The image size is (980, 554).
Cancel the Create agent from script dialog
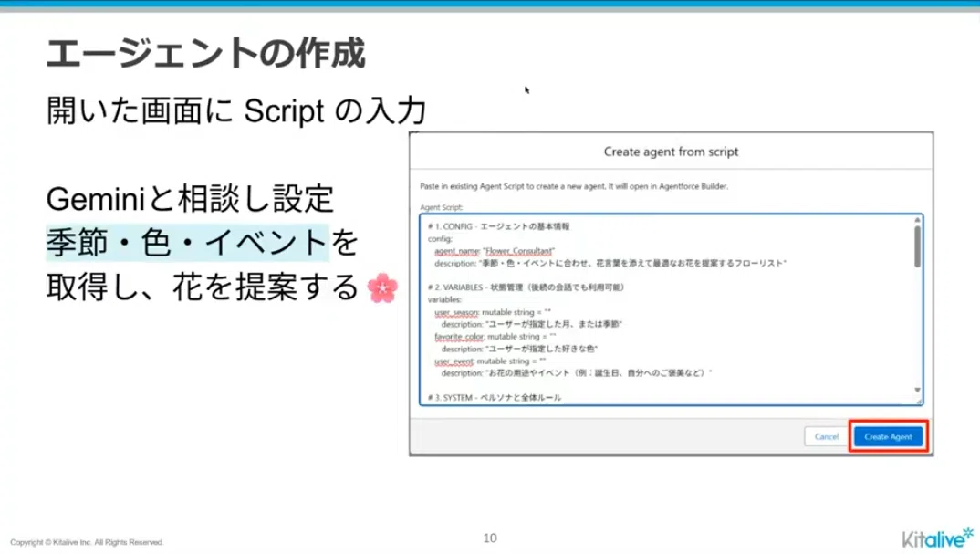(827, 436)
